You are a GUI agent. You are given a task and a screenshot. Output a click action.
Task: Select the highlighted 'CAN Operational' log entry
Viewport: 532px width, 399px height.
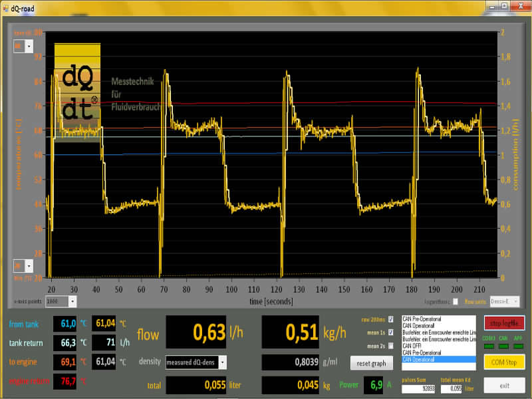tap(439, 359)
